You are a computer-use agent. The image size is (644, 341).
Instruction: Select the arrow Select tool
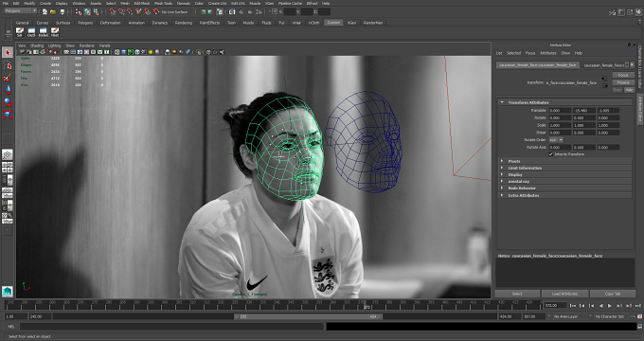coord(8,53)
